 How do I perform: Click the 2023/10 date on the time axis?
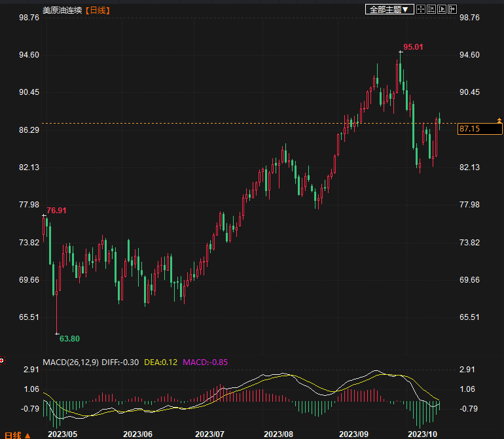pos(422,434)
